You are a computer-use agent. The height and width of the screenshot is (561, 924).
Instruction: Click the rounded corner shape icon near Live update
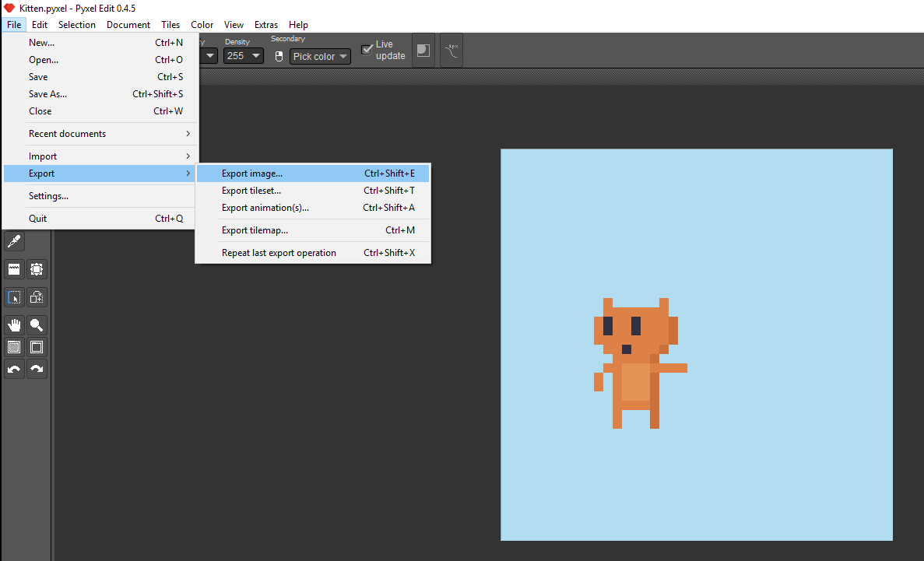pyautogui.click(x=423, y=50)
